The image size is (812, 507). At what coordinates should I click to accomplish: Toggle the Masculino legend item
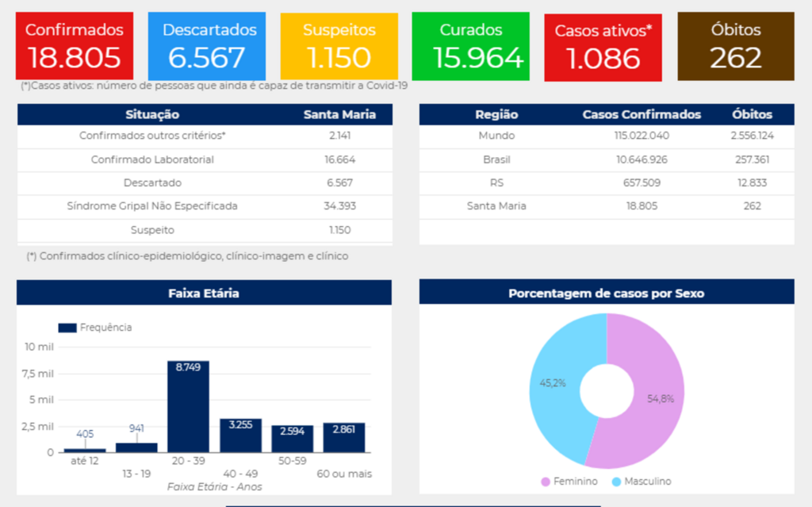641,482
